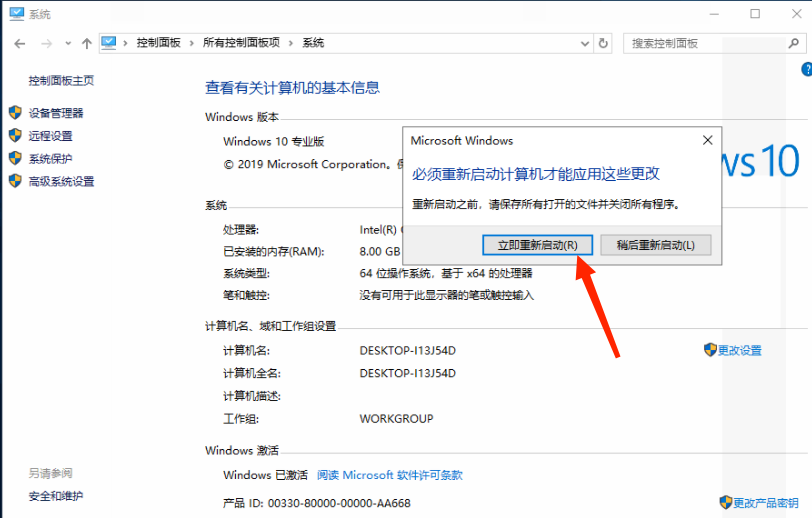Click the 系统 window title icon
Screen dimensions: 812x518
pos(17,13)
